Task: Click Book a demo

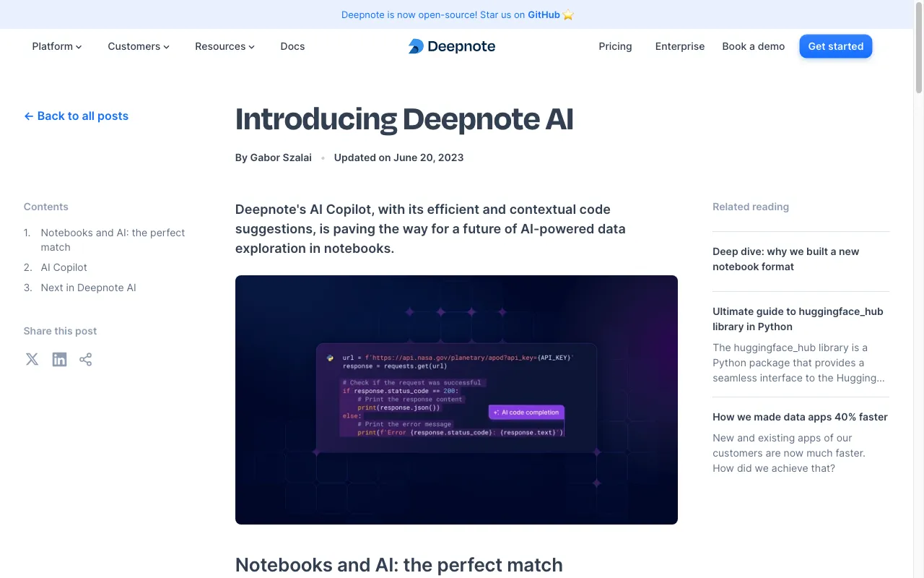Action: point(753,46)
